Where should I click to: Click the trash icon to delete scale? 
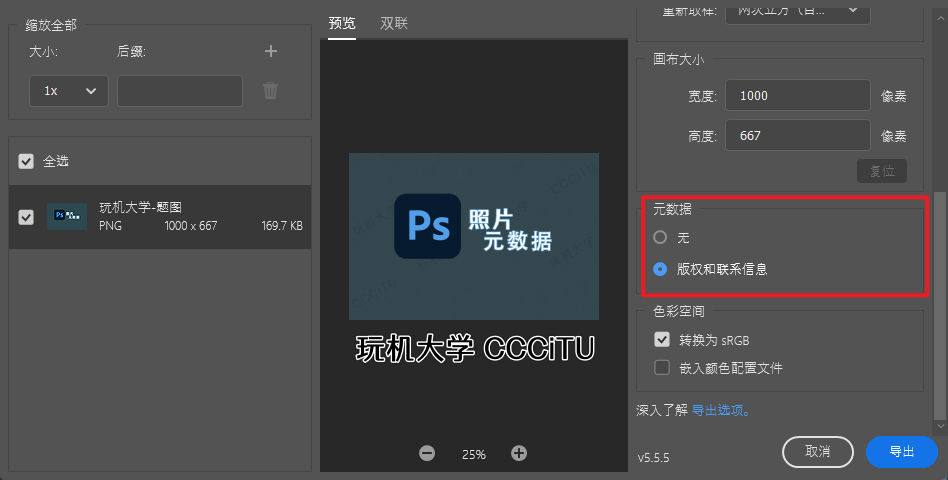click(270, 91)
